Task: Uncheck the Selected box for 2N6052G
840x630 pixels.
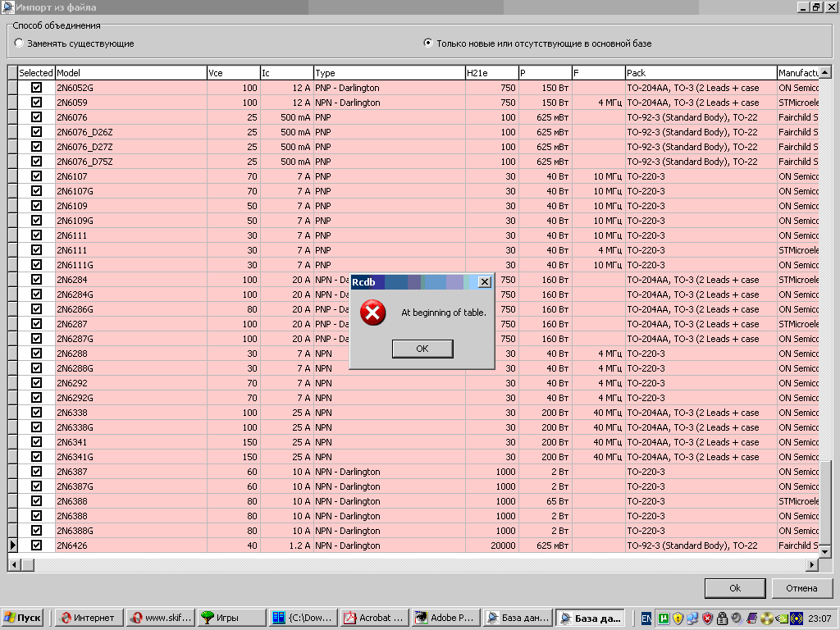Action: pyautogui.click(x=36, y=88)
